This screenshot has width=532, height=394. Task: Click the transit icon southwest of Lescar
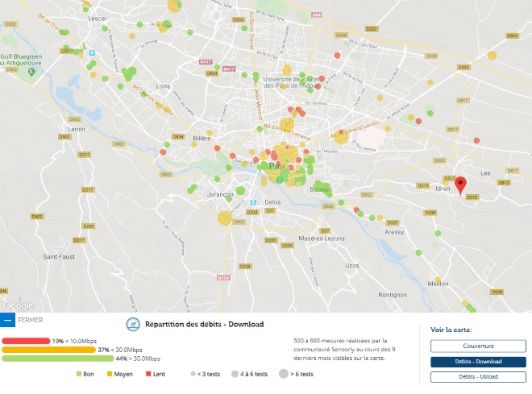pos(92,53)
